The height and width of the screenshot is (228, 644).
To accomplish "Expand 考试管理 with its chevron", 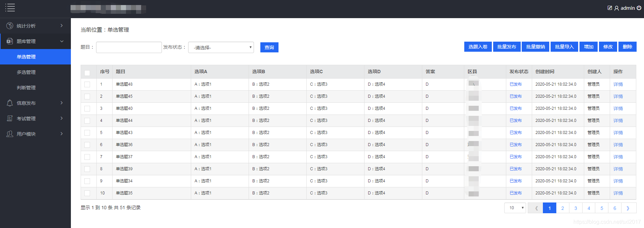I will 62,118.
